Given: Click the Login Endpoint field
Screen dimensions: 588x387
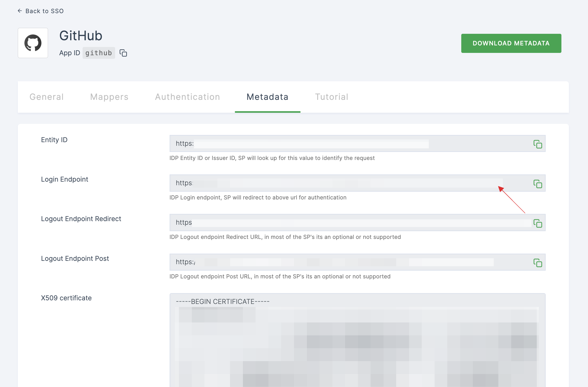Looking at the screenshot, I should coord(357,183).
